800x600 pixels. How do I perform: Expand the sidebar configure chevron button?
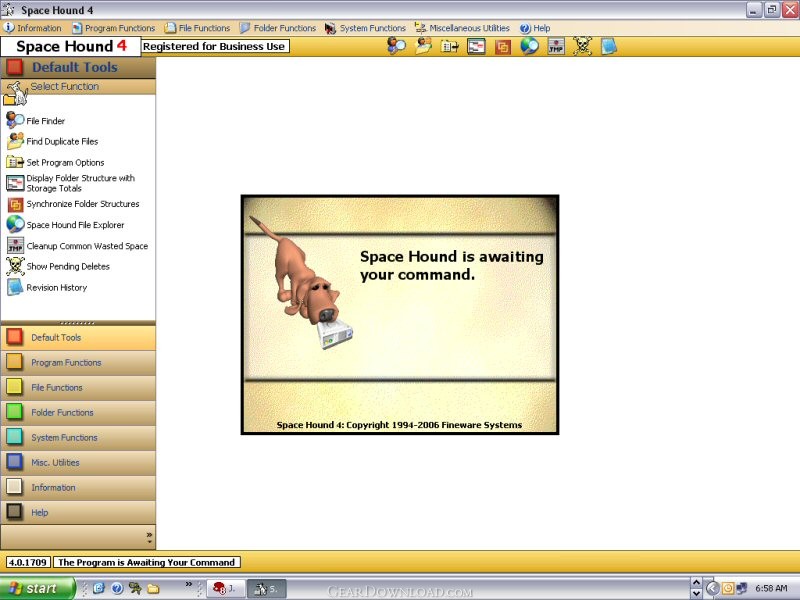pyautogui.click(x=149, y=537)
